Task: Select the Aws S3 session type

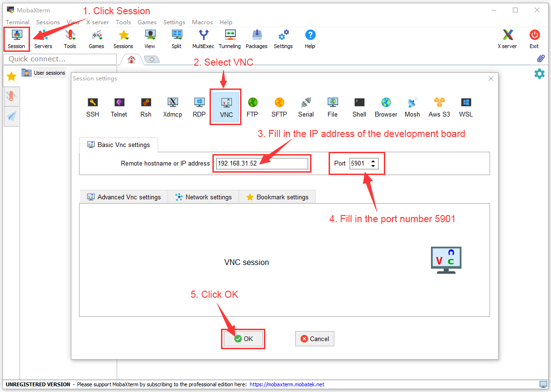Action: click(x=439, y=108)
